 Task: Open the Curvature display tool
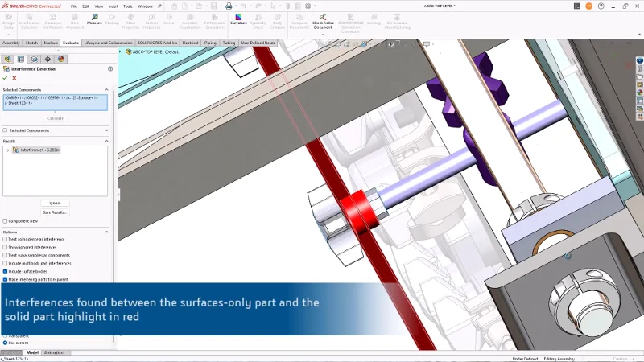238,19
